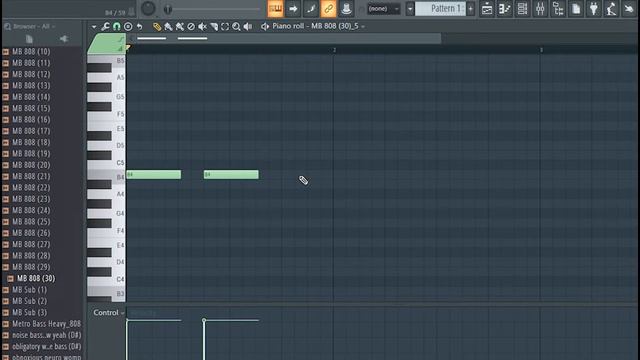Add a new pattern with plus button
This screenshot has width=640, height=360.
click(x=471, y=9)
